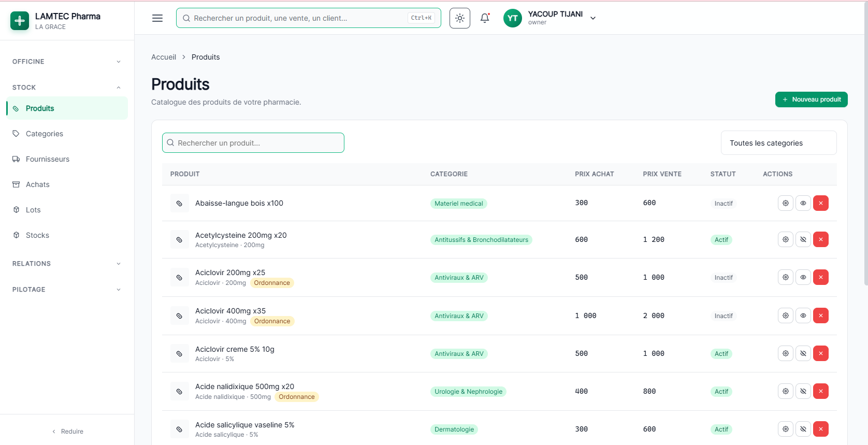The height and width of the screenshot is (445, 868).
Task: Expand the user account menu chevron
Action: tap(593, 18)
